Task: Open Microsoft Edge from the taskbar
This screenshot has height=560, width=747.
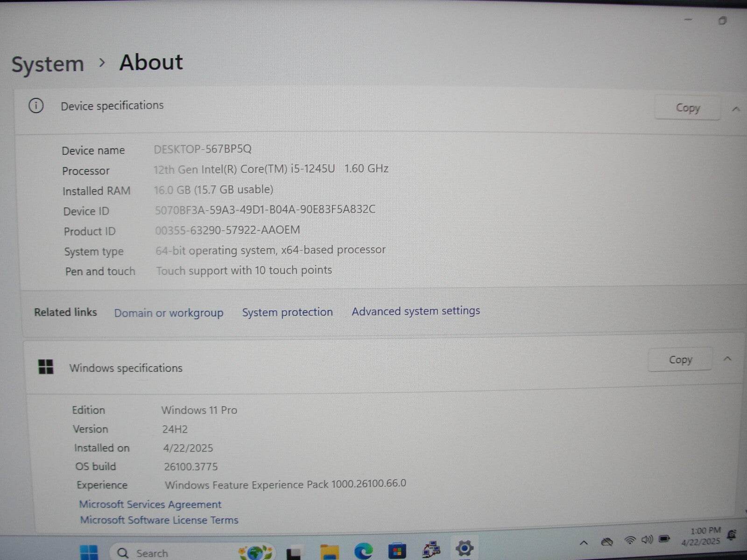Action: tap(363, 551)
